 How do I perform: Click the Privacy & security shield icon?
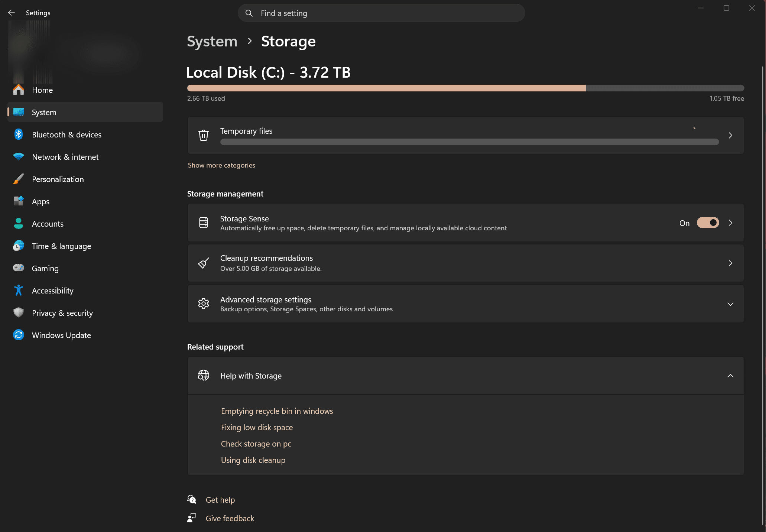click(19, 313)
